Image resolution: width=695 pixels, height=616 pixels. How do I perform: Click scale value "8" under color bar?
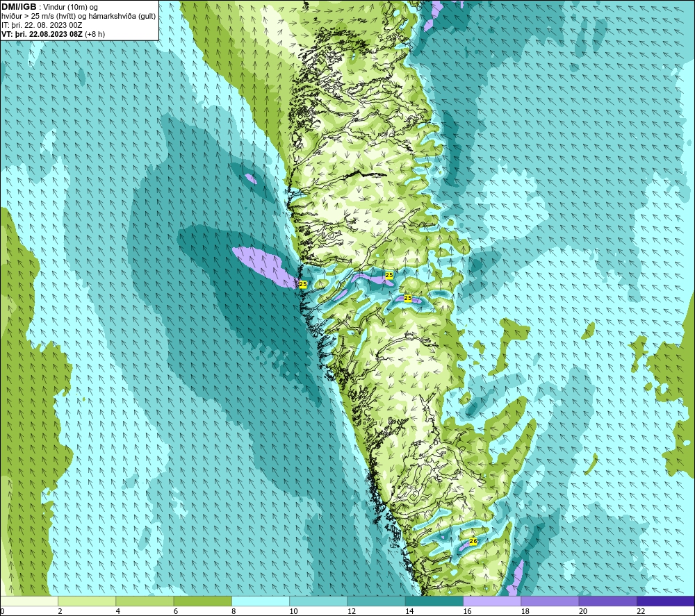pyautogui.click(x=234, y=611)
